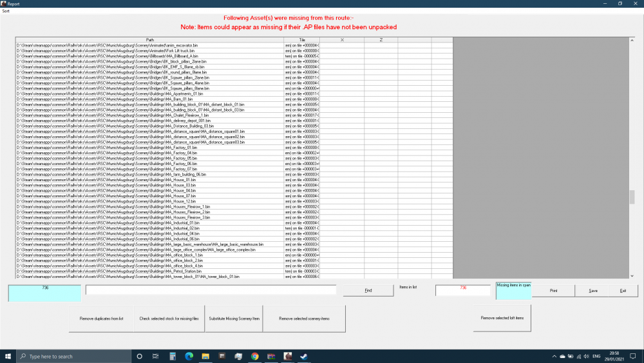Open File Explorer from the taskbar
The height and width of the screenshot is (363, 644).
point(205,357)
